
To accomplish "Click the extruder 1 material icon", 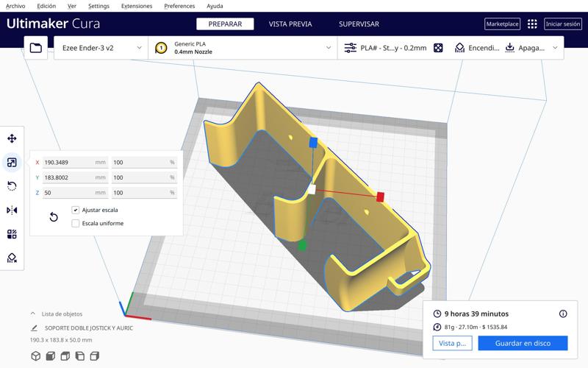I will point(161,48).
